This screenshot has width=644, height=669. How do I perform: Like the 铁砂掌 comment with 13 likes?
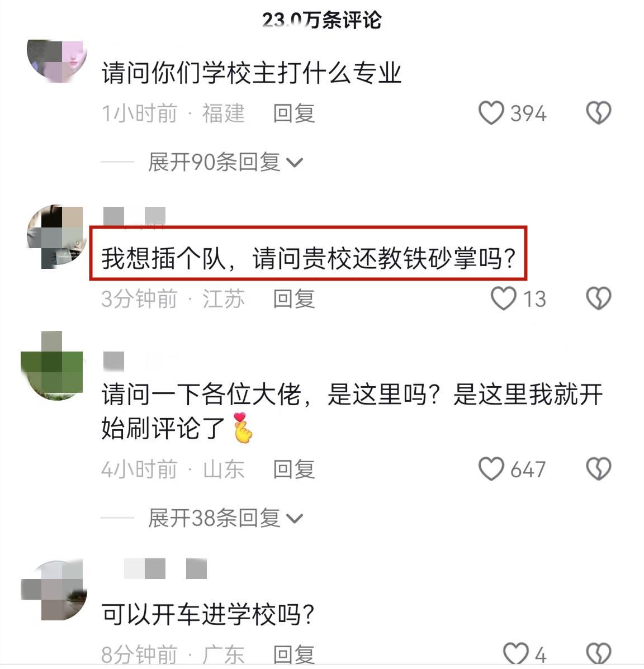pyautogui.click(x=504, y=298)
